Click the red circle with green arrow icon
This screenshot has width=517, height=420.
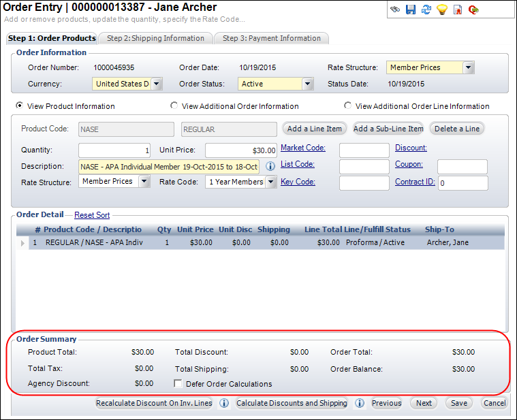[x=473, y=10]
